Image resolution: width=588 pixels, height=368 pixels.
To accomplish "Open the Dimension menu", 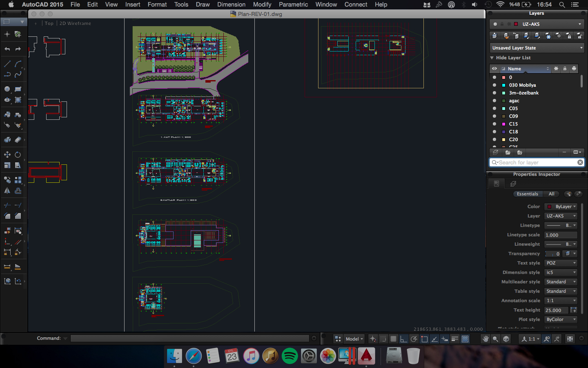I will 231,4.
